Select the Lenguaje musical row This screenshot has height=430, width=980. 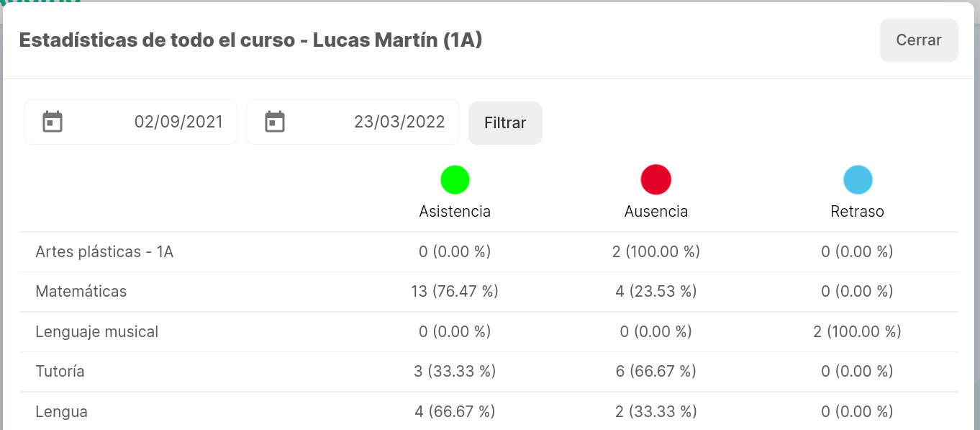[x=489, y=332]
